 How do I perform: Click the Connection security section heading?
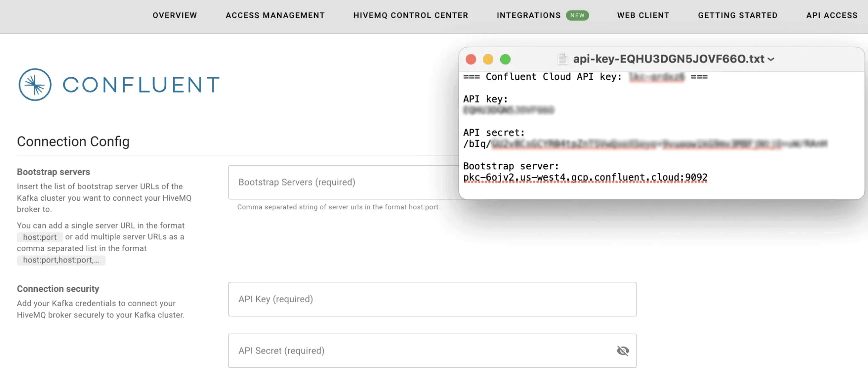tap(58, 289)
